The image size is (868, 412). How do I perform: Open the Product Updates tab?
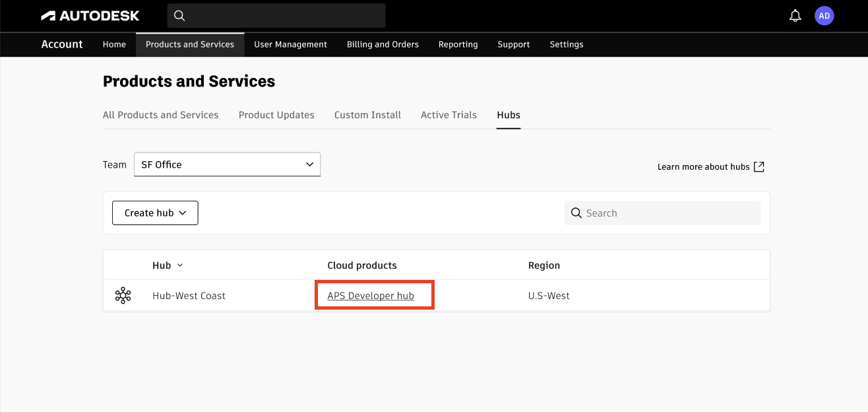(276, 114)
